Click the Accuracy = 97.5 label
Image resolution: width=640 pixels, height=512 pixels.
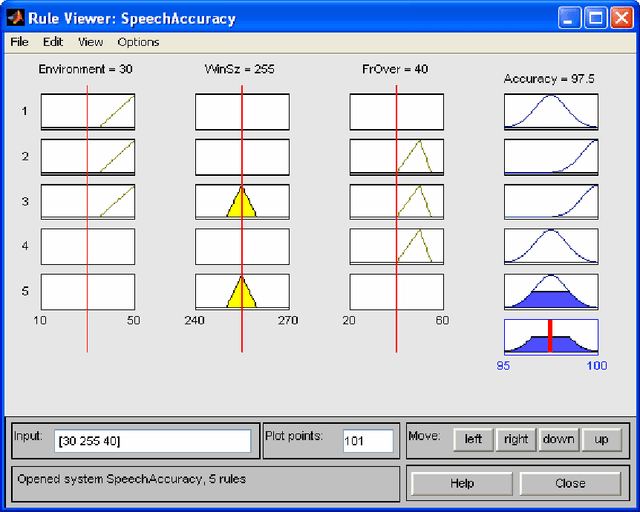[549, 79]
